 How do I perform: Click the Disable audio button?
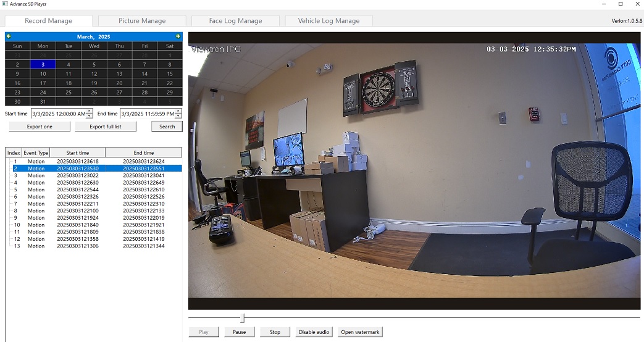click(314, 332)
